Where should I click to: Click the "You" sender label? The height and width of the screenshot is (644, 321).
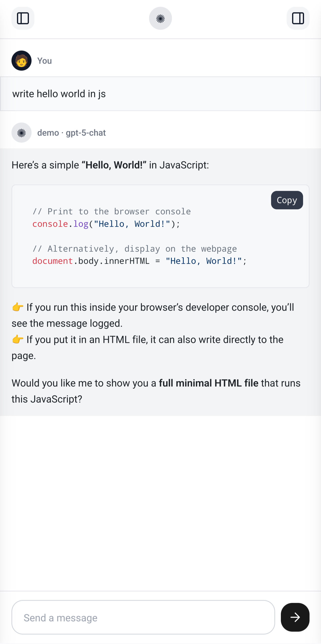click(44, 61)
